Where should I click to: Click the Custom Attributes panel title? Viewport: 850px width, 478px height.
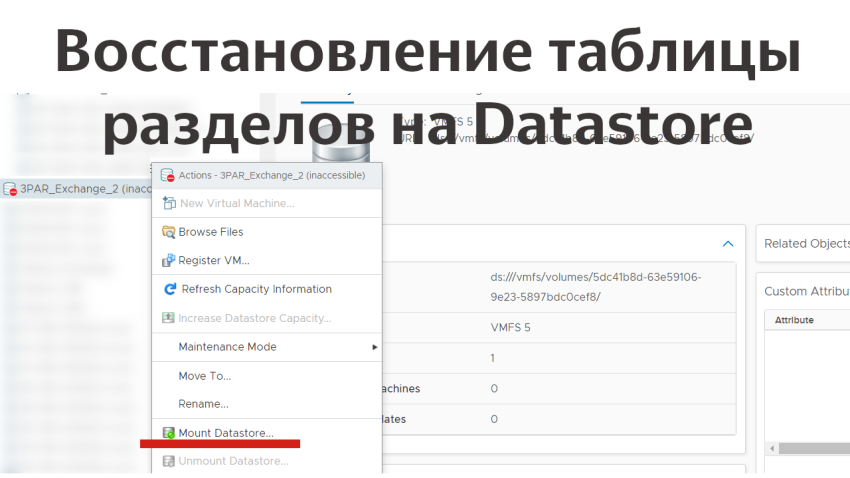pos(807,292)
